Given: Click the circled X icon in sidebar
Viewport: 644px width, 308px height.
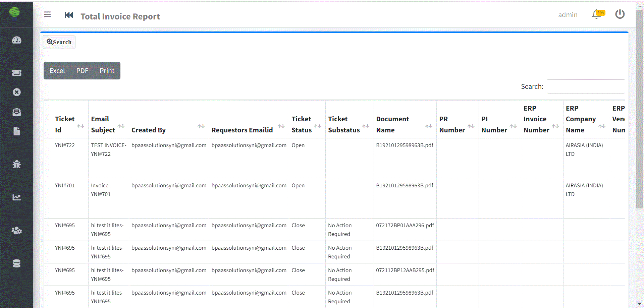Looking at the screenshot, I should click(x=17, y=92).
